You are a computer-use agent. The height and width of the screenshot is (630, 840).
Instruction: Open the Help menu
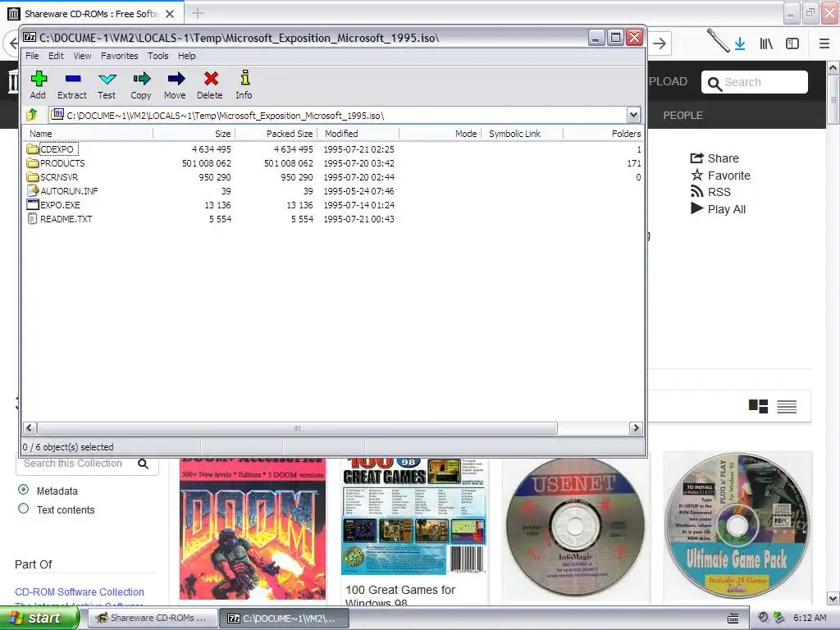click(x=186, y=56)
